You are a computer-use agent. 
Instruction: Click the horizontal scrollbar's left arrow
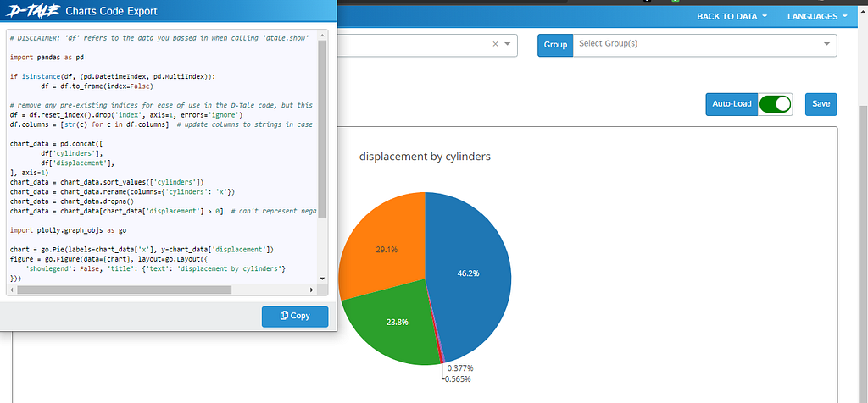coord(12,290)
